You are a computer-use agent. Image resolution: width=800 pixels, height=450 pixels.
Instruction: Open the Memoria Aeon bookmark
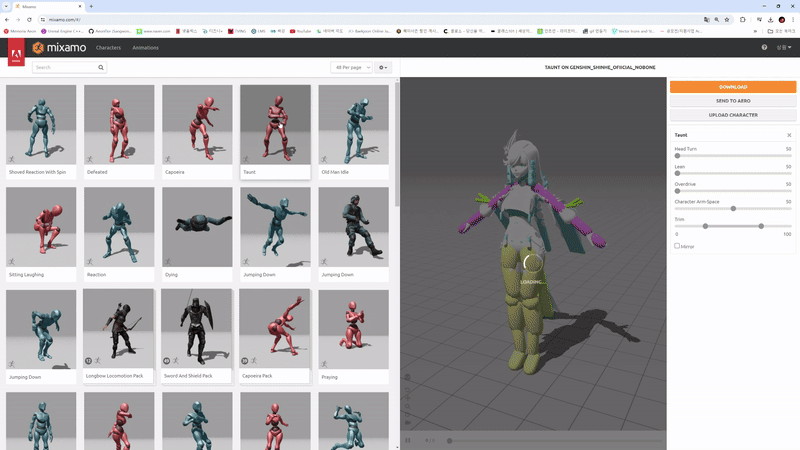20,31
